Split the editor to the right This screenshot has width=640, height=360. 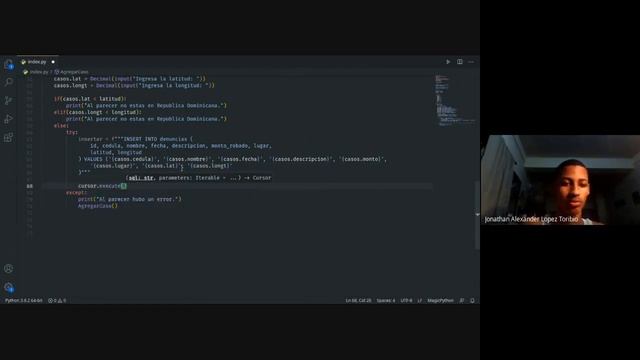coord(460,62)
